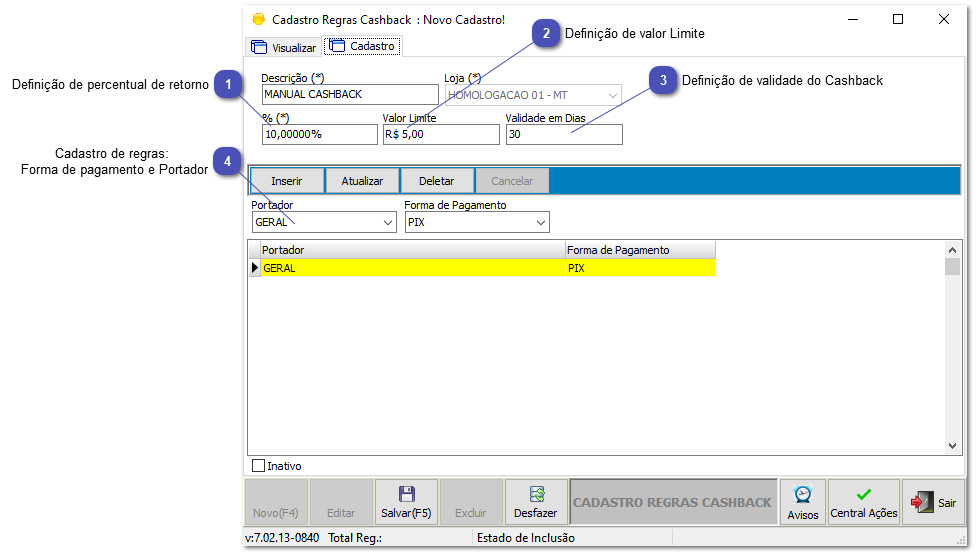The image size is (976, 555).
Task: Switch to the Visualizar tab
Action: 284,47
